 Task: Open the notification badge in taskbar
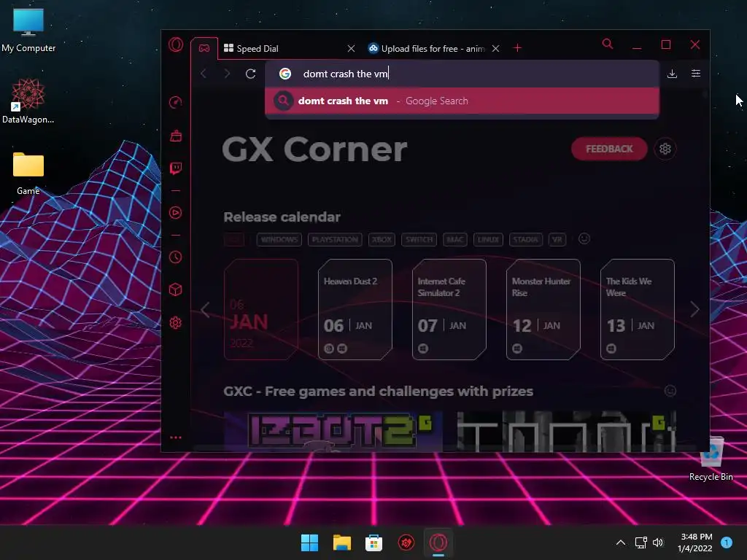click(x=727, y=542)
